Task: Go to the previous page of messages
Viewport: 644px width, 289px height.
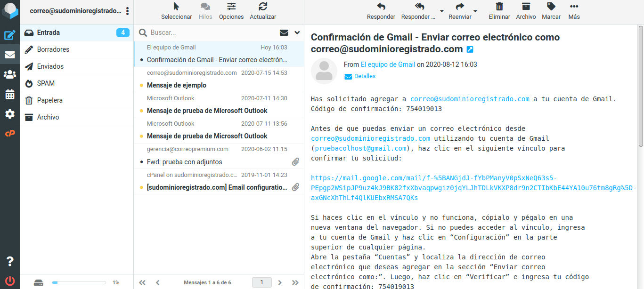Action: 158,282
